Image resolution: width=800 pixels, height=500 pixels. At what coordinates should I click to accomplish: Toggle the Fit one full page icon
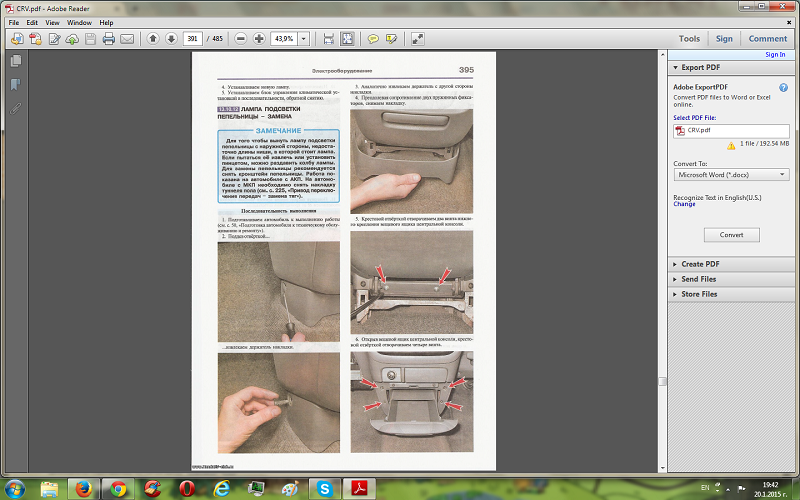[x=347, y=39]
